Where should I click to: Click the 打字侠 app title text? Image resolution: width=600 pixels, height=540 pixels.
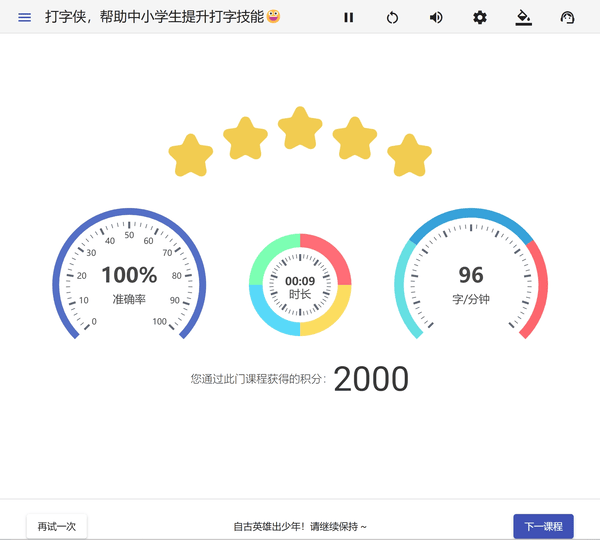(x=154, y=18)
